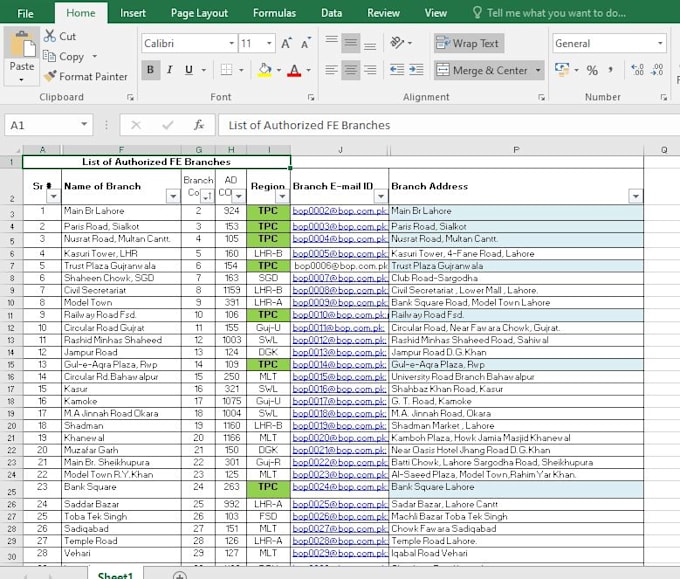The height and width of the screenshot is (579, 680).
Task: Cancel formula bar entry with X
Action: (136, 125)
